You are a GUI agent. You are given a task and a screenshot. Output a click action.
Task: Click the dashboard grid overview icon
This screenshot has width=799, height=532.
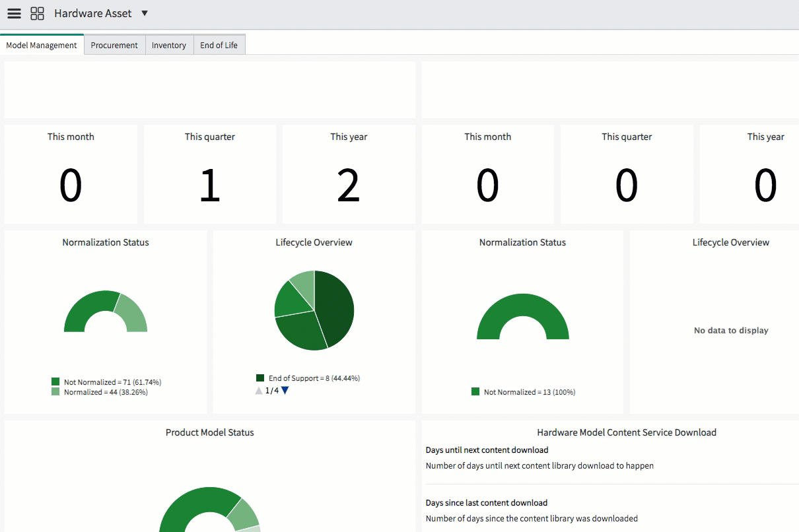pyautogui.click(x=38, y=13)
